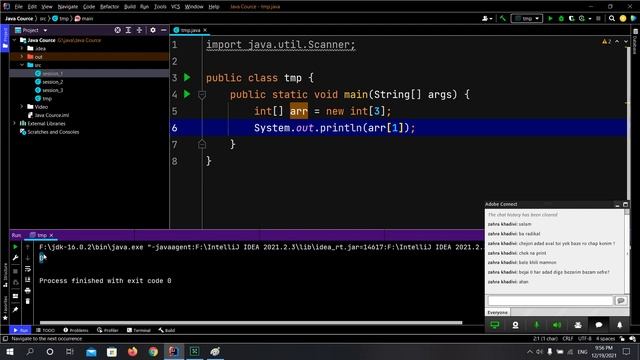Click share screen icon in Adobe Connect
The width and height of the screenshot is (640, 360).
(x=495, y=325)
